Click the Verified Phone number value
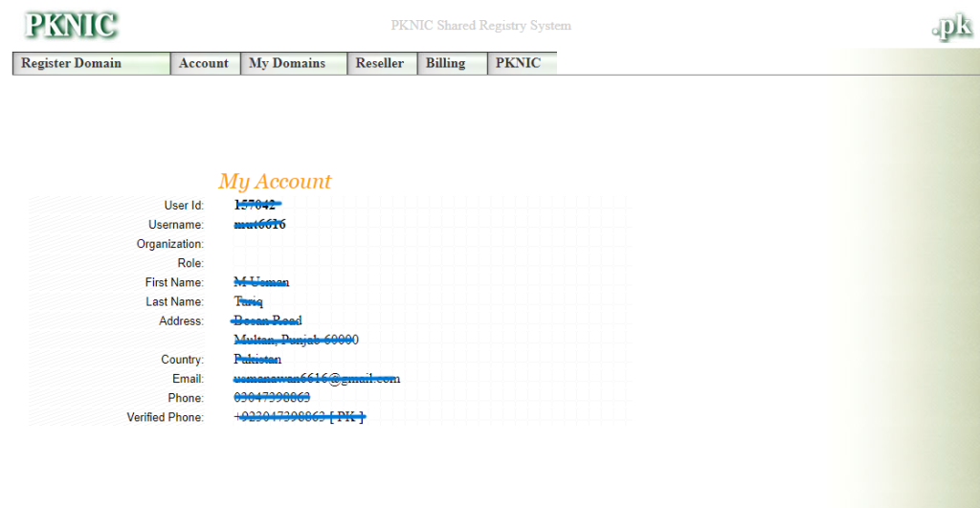 [x=300, y=417]
